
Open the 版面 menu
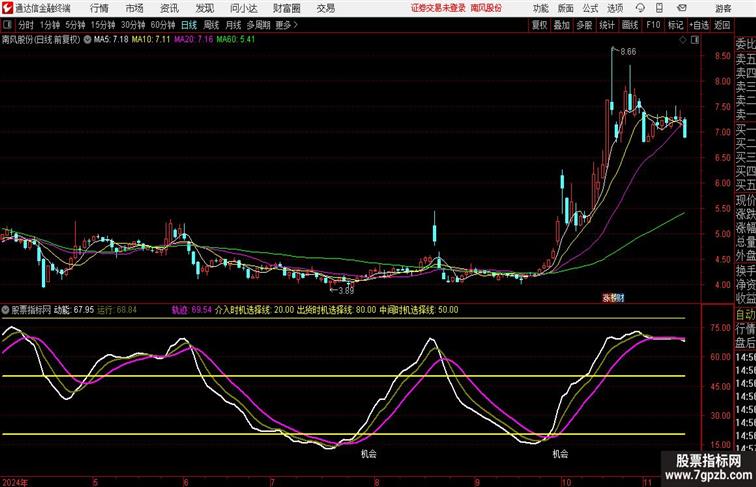(566, 8)
